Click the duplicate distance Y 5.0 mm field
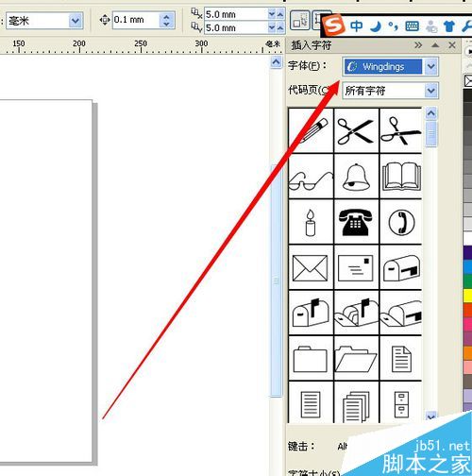Image resolution: width=472 pixels, height=476 pixels. 236,28
